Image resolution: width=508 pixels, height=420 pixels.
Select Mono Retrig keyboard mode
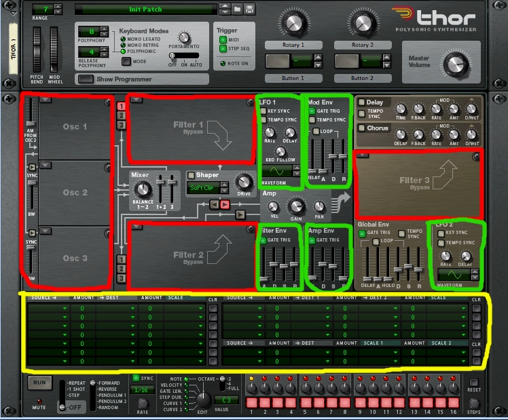(123, 45)
